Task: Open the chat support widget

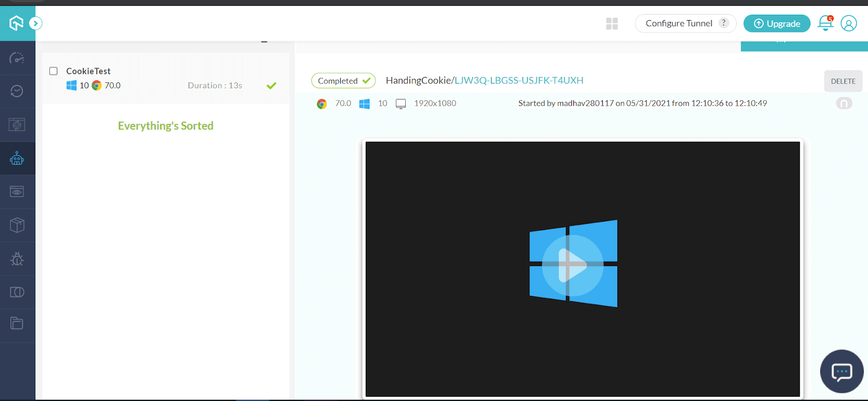Action: coord(842,371)
